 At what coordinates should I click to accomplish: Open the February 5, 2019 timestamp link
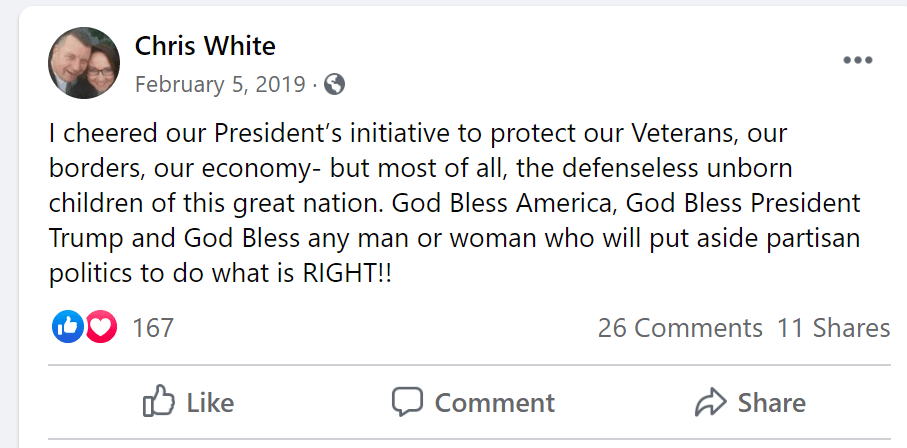(x=220, y=84)
